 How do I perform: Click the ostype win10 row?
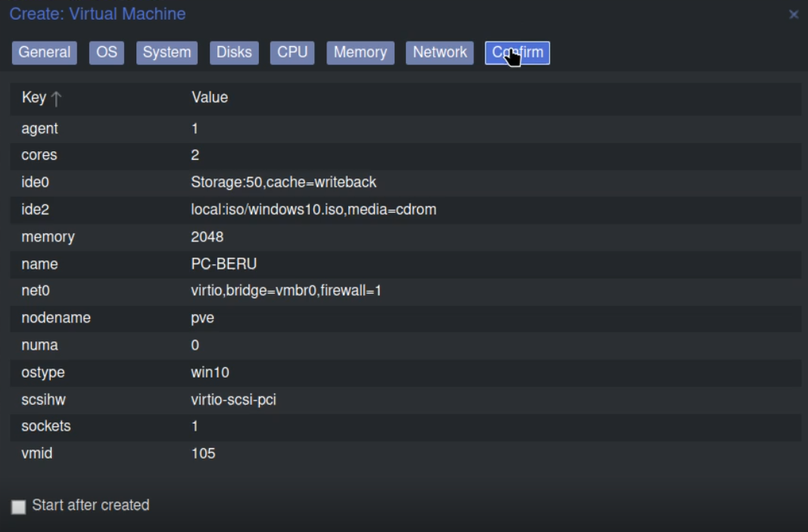coord(405,372)
